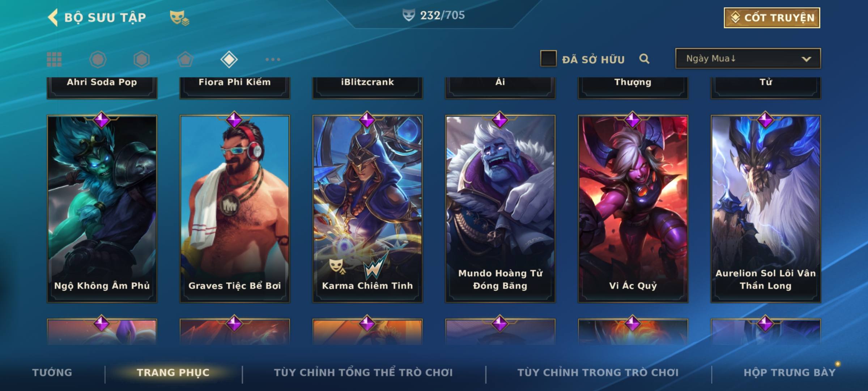Select the all-skins grid filter icon
The height and width of the screenshot is (391, 868).
54,59
